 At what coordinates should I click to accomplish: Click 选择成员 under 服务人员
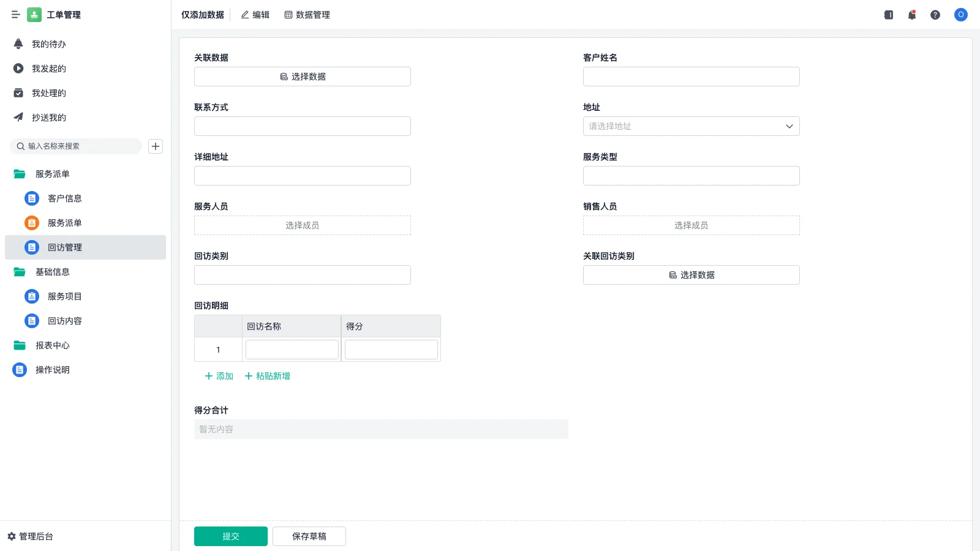(x=302, y=225)
